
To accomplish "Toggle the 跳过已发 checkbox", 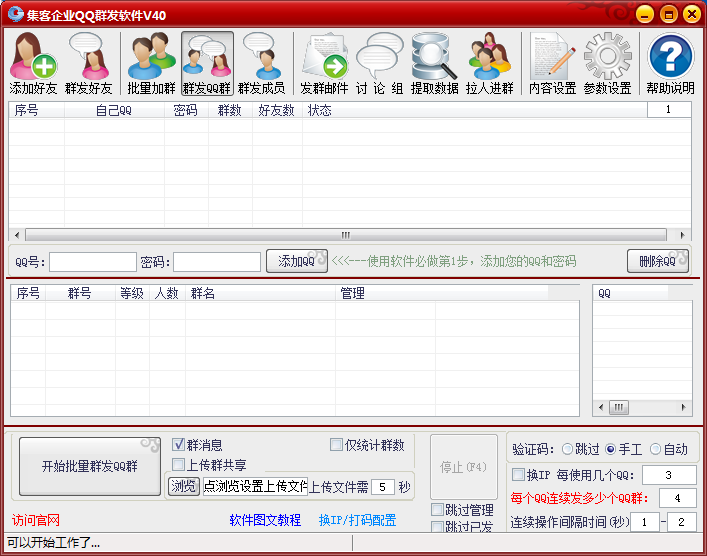I will pos(437,527).
